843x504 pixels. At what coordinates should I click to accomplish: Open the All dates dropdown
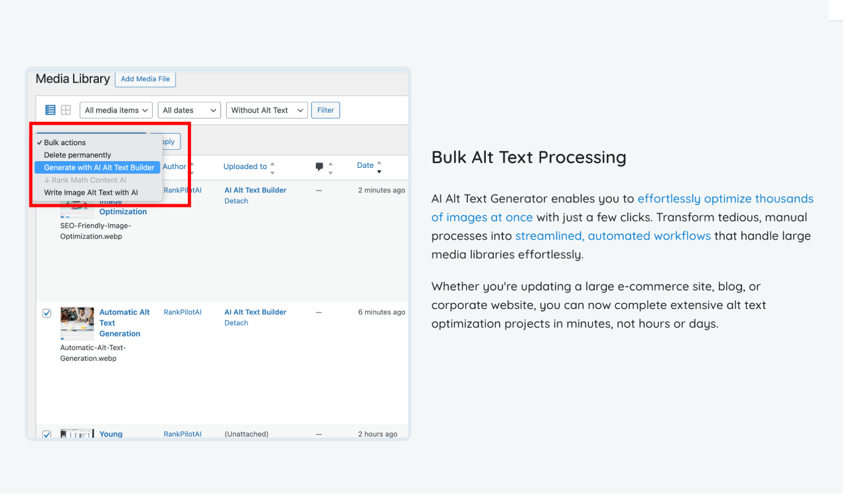(x=189, y=109)
